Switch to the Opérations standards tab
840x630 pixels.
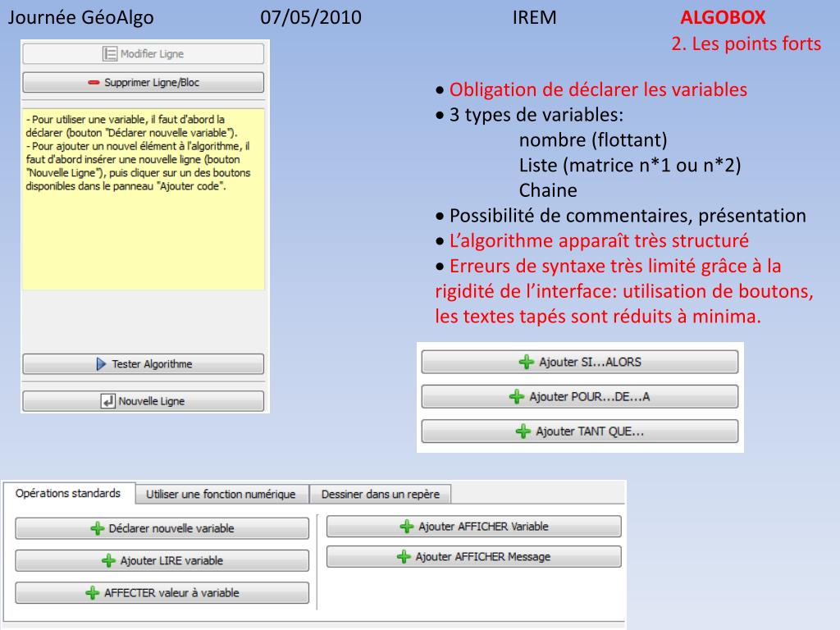[69, 493]
